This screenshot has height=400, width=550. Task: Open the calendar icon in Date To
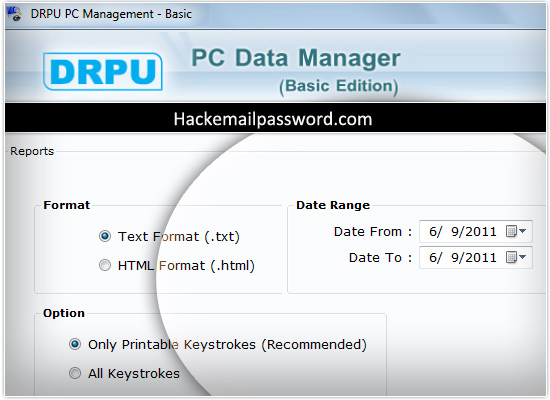click(511, 258)
